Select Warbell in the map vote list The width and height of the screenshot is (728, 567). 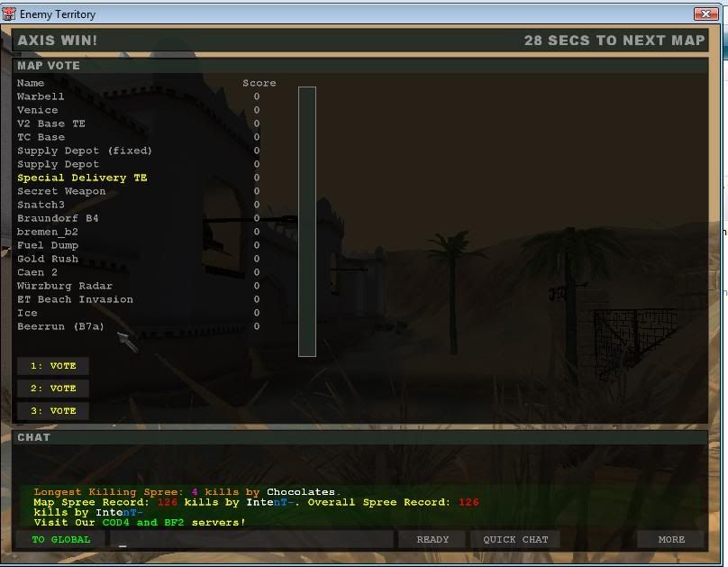pos(41,96)
